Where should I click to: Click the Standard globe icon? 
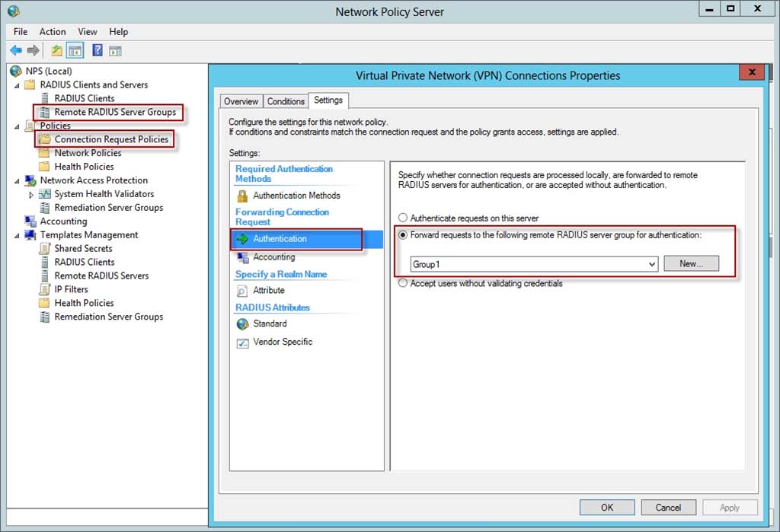pyautogui.click(x=243, y=324)
